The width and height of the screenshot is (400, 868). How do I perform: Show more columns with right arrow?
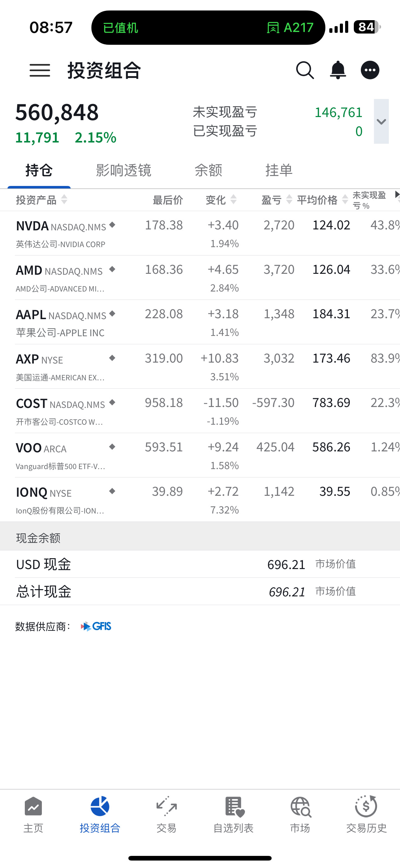(x=397, y=195)
